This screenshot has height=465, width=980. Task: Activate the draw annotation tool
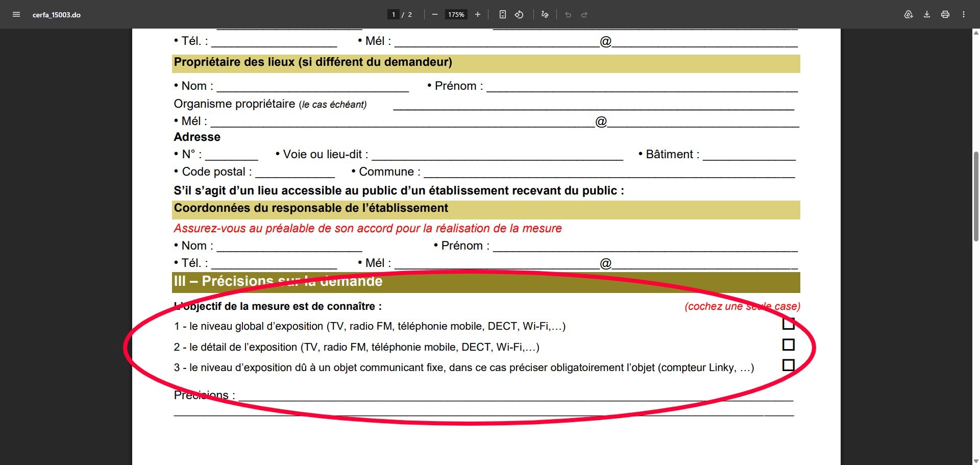(545, 14)
